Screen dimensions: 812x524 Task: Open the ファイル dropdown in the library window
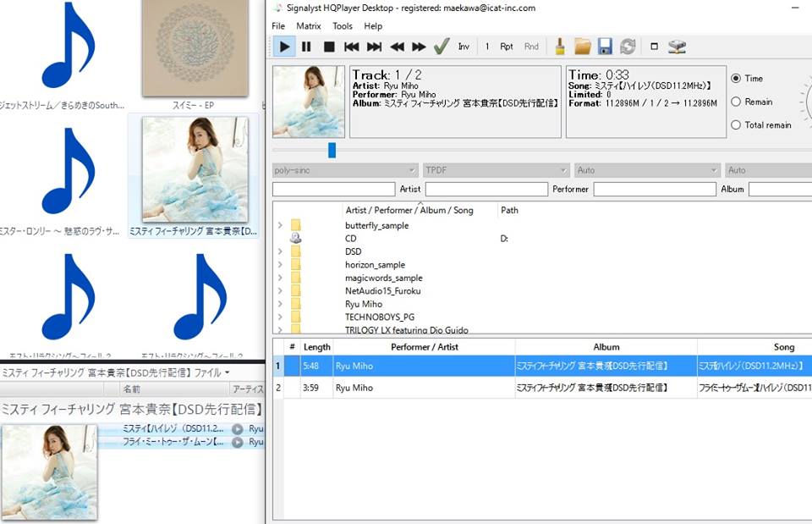coord(211,372)
